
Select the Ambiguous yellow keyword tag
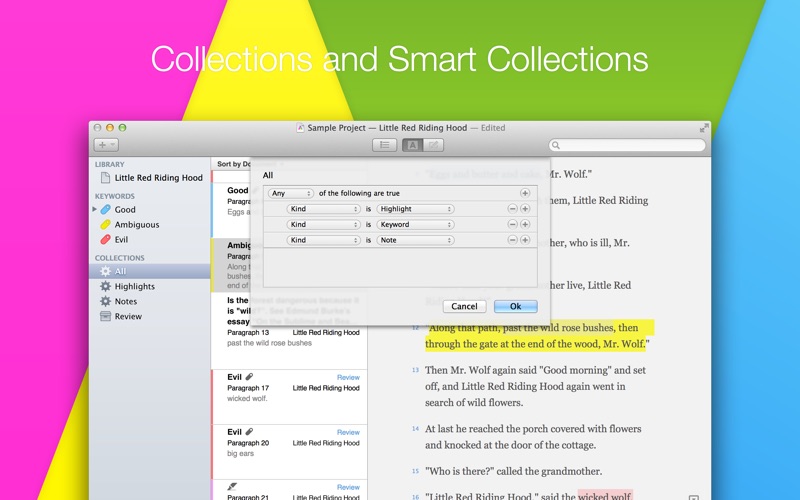tap(106, 225)
